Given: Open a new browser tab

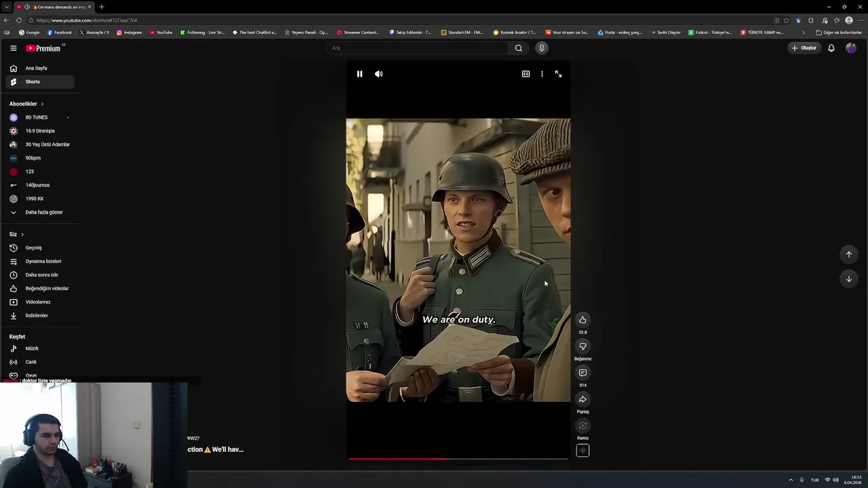Looking at the screenshot, I should [x=101, y=7].
